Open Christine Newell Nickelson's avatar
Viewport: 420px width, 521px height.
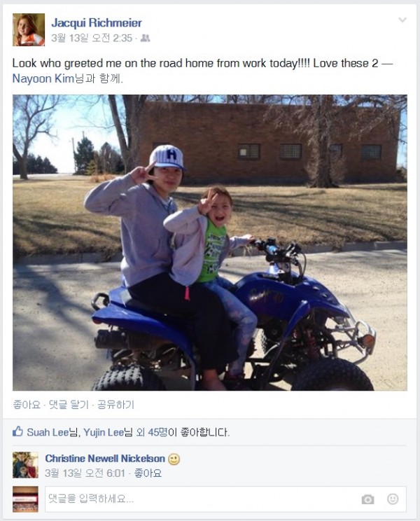click(x=25, y=465)
